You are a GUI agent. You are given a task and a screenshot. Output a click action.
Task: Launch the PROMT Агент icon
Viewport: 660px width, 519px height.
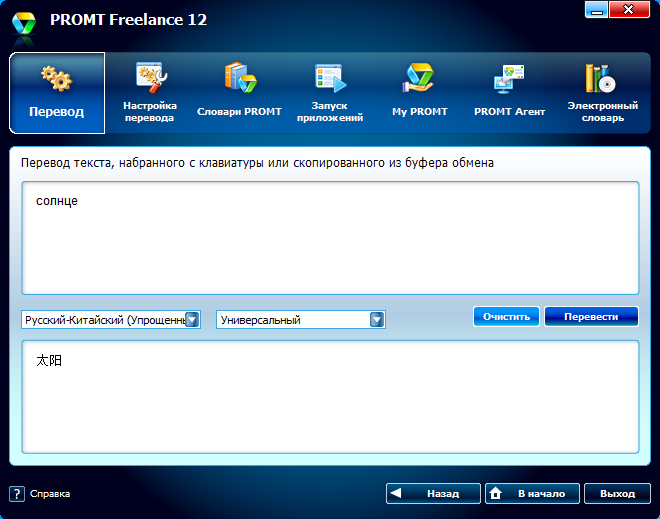[x=509, y=79]
